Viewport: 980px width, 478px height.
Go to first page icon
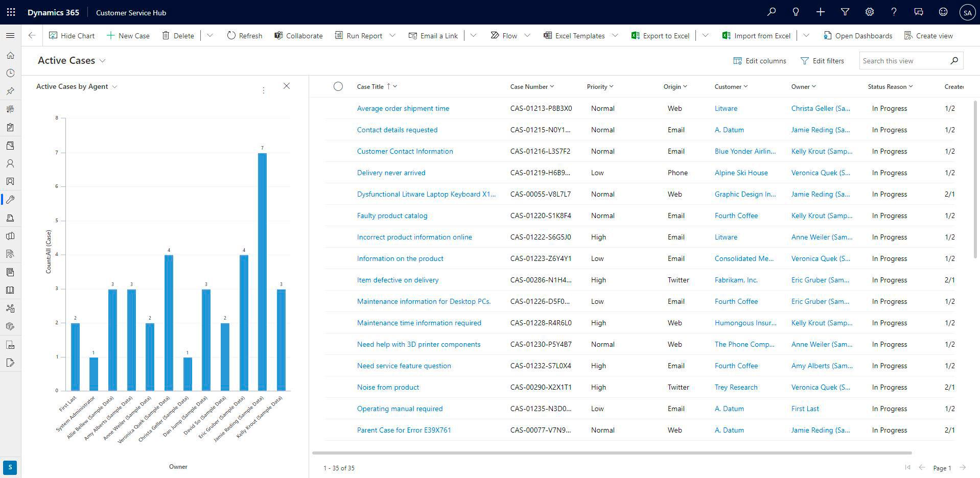pyautogui.click(x=907, y=467)
